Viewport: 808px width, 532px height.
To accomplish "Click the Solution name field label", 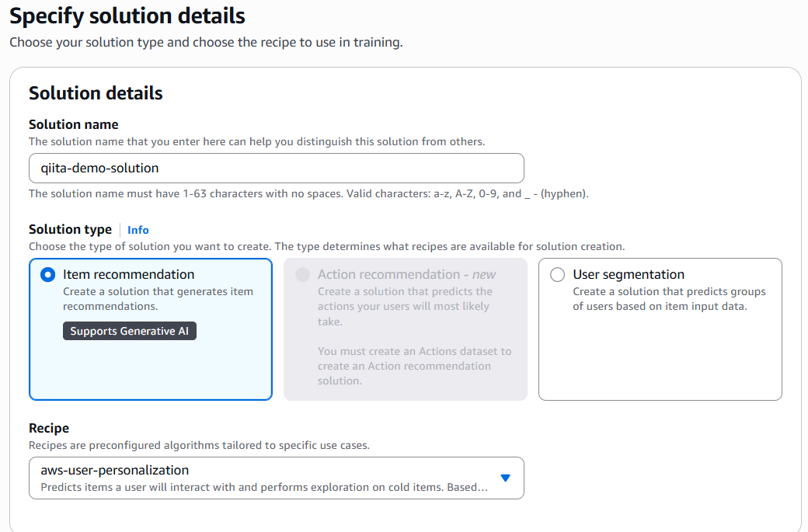I will point(74,124).
